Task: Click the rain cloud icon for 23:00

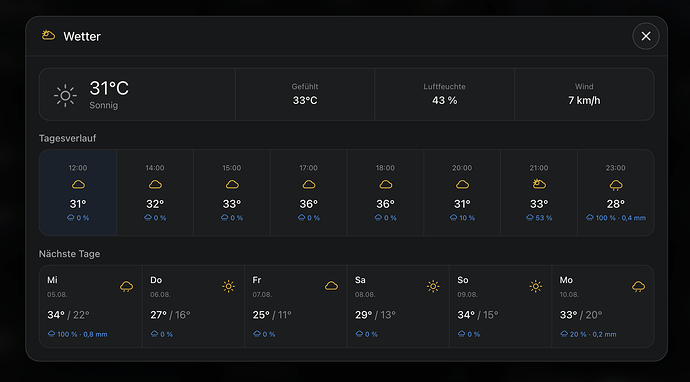Action: [616, 185]
